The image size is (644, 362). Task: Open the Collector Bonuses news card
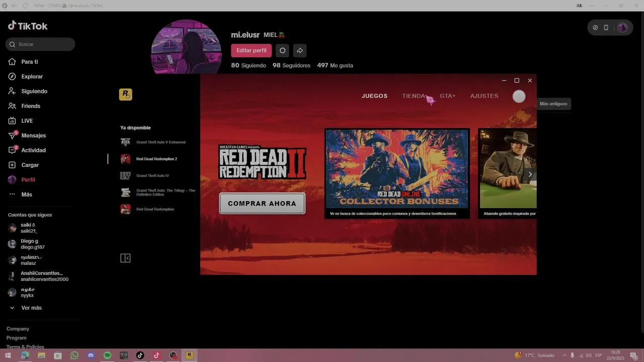click(x=397, y=173)
